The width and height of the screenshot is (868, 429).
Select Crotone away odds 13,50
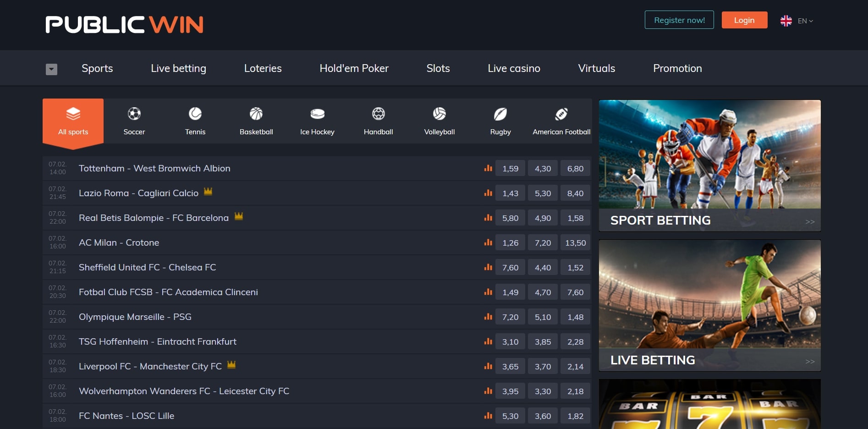pyautogui.click(x=575, y=242)
